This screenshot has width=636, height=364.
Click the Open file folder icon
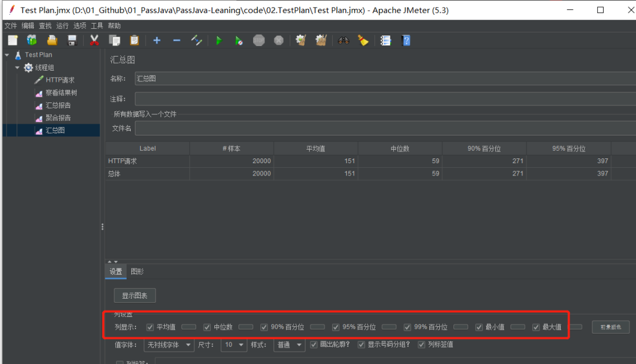[52, 41]
